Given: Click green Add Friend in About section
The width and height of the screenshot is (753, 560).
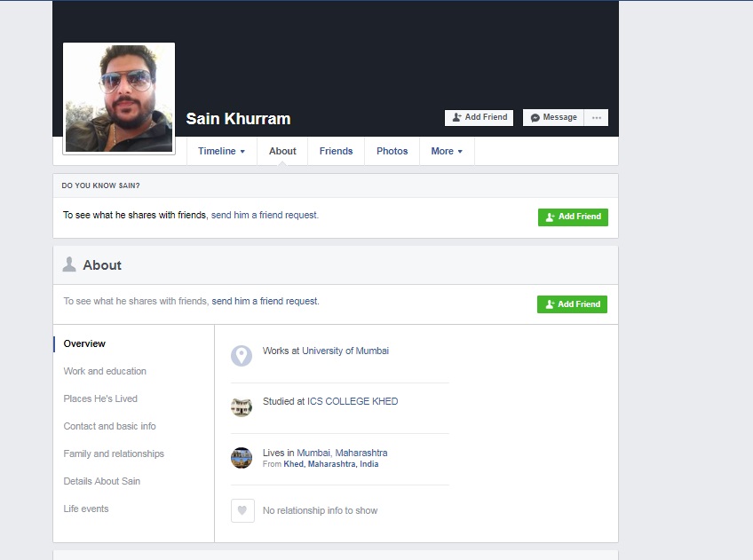Looking at the screenshot, I should 572,304.
